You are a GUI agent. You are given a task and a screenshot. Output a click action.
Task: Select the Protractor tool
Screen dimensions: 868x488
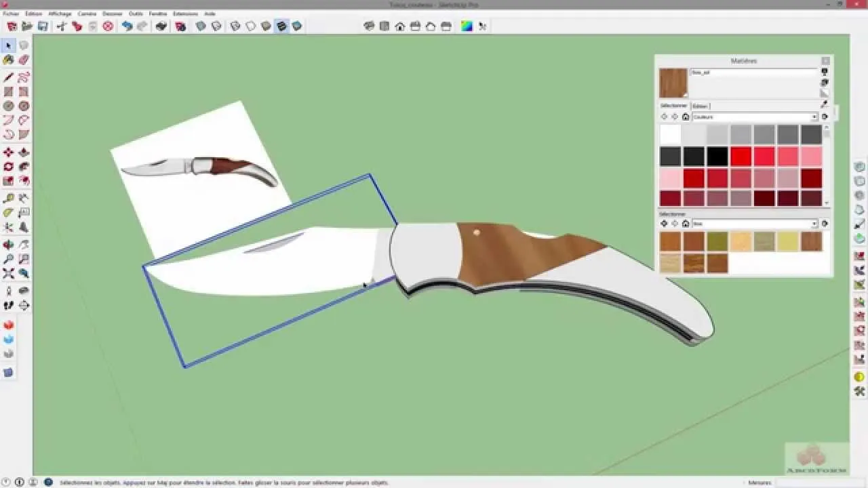pos(8,212)
